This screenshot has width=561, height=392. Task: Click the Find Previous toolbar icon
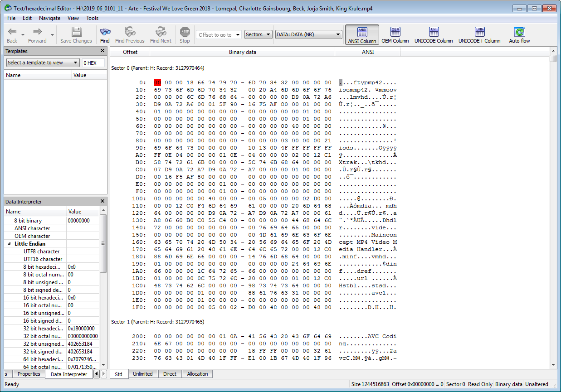click(x=130, y=31)
